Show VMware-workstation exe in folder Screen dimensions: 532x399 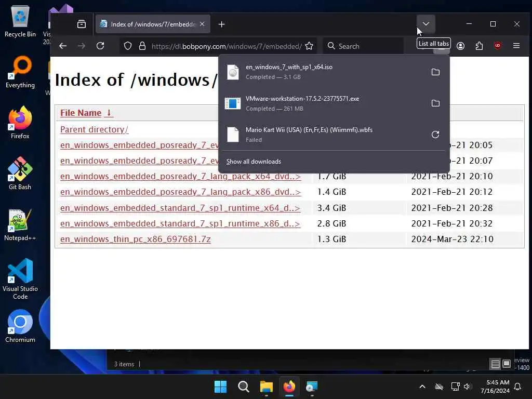(x=435, y=103)
